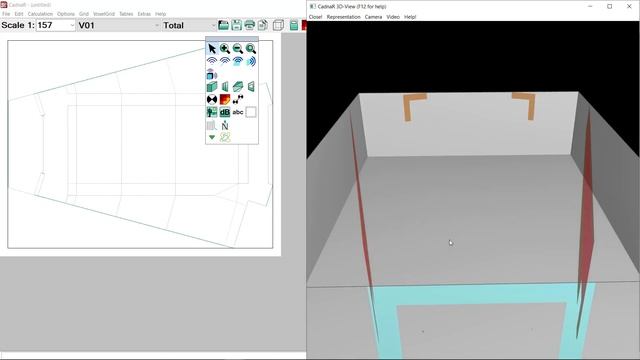Open the File menu in CadnaR

[6, 14]
